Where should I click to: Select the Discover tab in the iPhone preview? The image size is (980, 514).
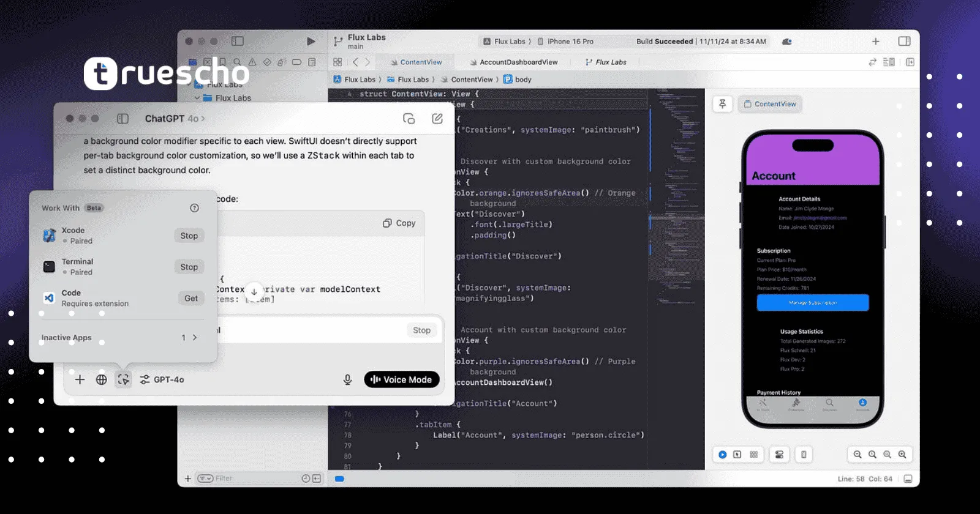coord(829,404)
